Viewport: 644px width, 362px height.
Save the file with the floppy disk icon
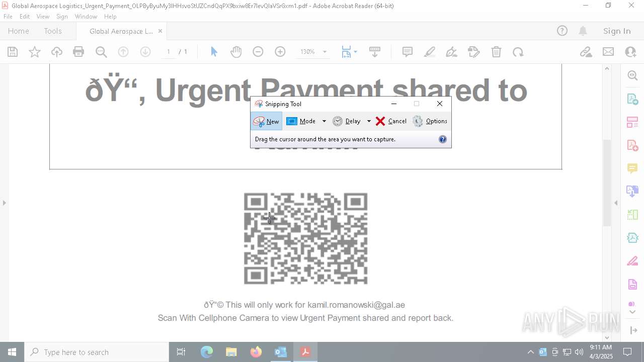coord(13,52)
